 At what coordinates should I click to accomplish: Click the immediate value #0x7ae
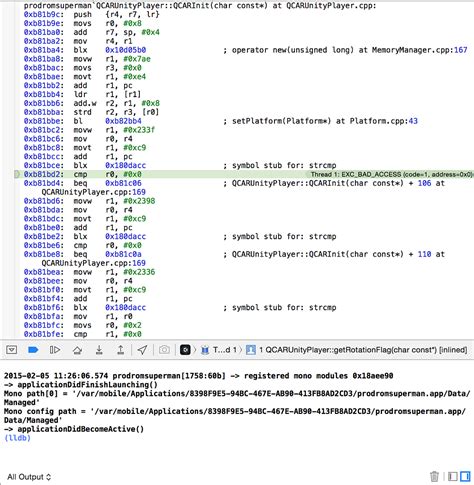coord(137,59)
